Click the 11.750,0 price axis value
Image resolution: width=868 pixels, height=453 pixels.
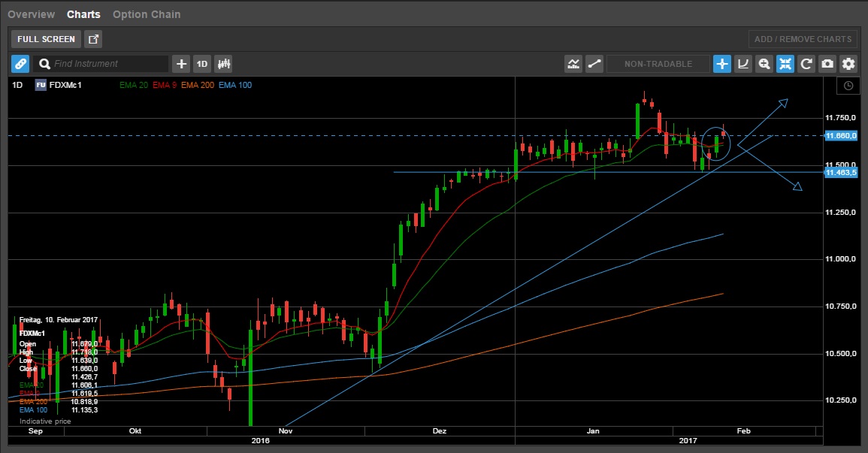(x=840, y=118)
